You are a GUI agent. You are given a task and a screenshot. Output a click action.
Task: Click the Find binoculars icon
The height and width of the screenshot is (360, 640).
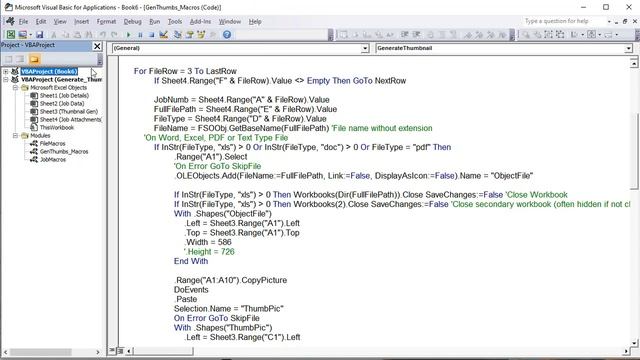point(89,35)
